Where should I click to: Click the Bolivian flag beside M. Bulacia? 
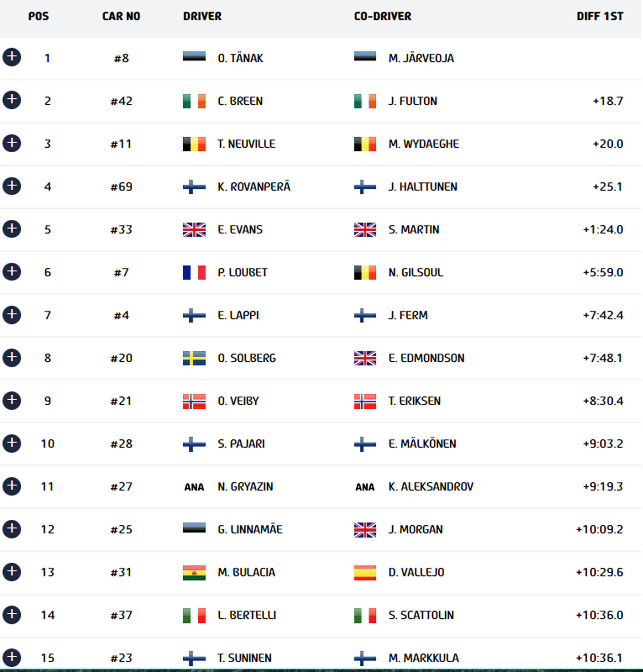(194, 573)
